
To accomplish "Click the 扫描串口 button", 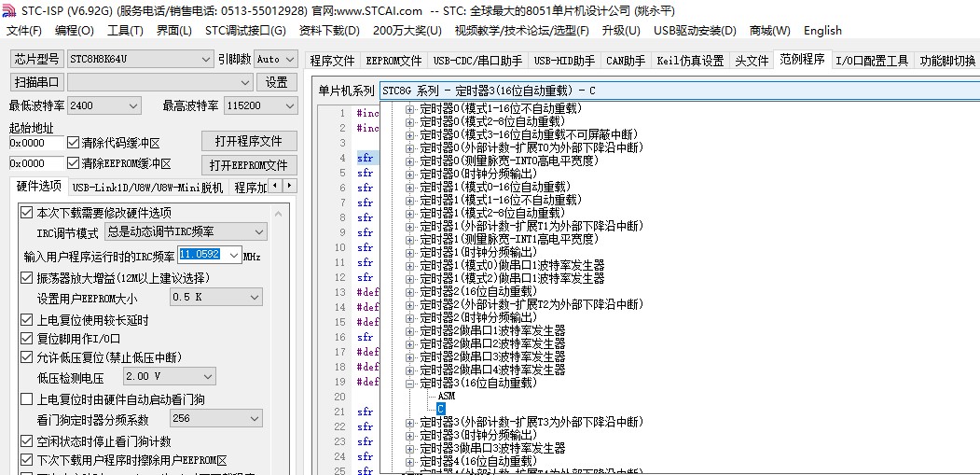I will [36, 82].
